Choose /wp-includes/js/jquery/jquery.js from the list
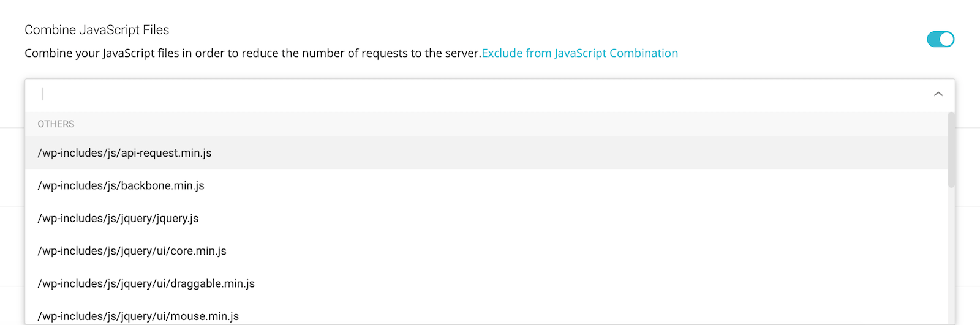 pos(118,219)
